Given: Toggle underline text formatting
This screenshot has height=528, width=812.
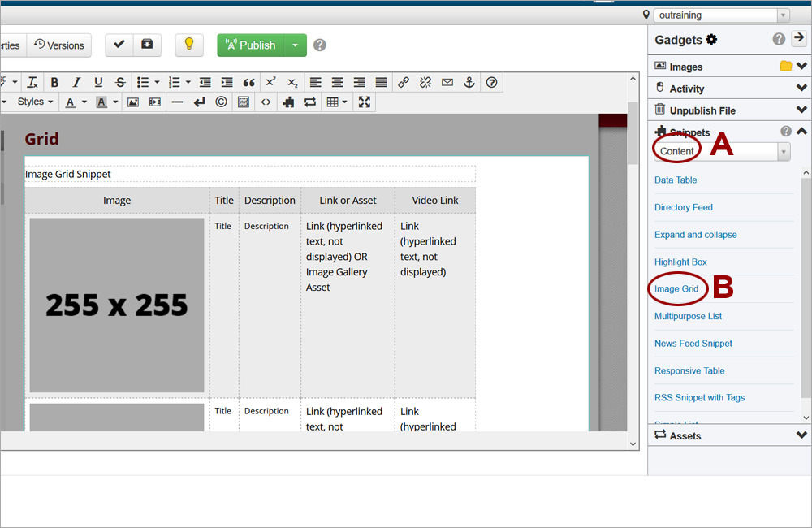Looking at the screenshot, I should pos(98,82).
